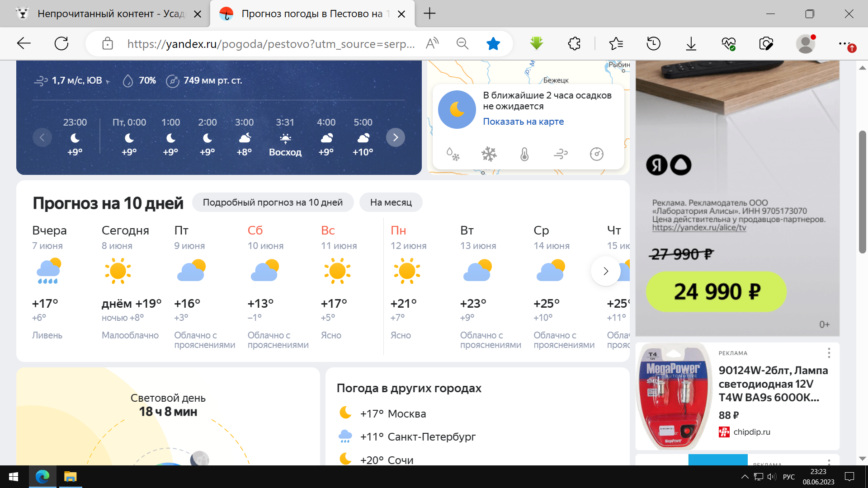Click scrollbar down arrow
868x488 pixels.
(862, 459)
